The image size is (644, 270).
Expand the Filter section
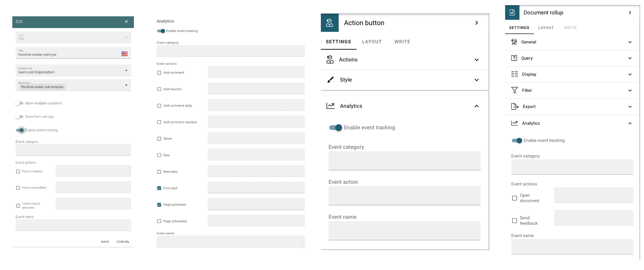coord(630,91)
